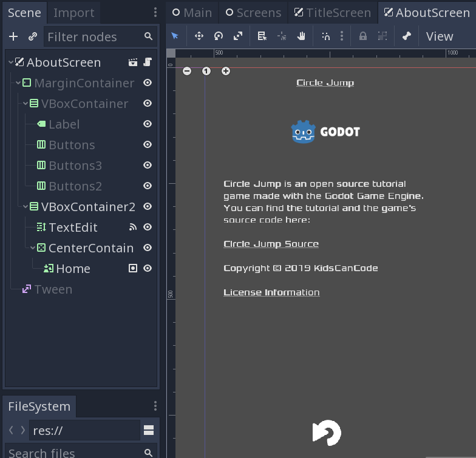This screenshot has height=458, width=476.
Task: Choose the Select Mode arrow tool
Action: click(x=175, y=36)
